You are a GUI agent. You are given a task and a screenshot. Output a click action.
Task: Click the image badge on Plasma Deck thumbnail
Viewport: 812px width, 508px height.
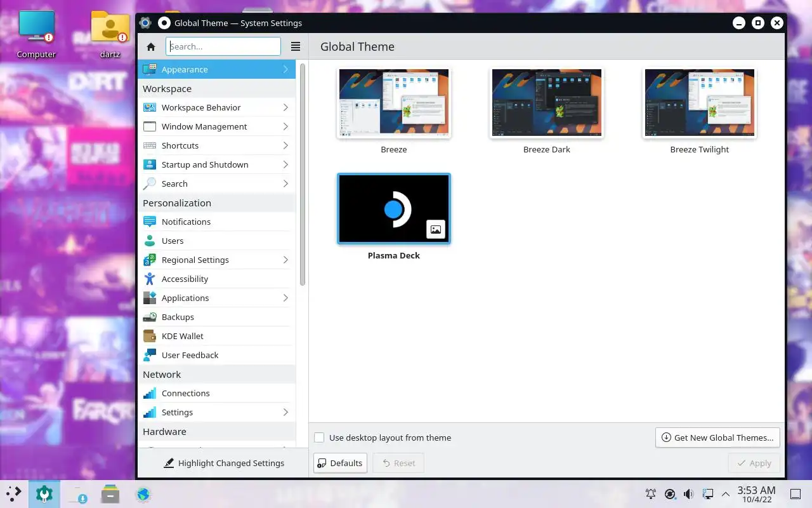tap(436, 229)
